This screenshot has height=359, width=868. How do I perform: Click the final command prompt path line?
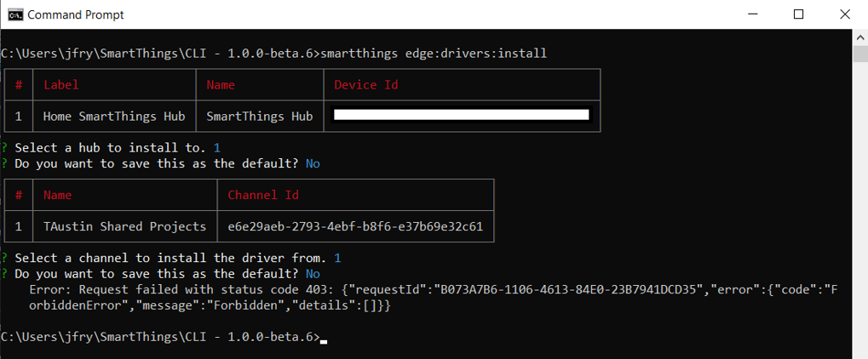(160, 337)
